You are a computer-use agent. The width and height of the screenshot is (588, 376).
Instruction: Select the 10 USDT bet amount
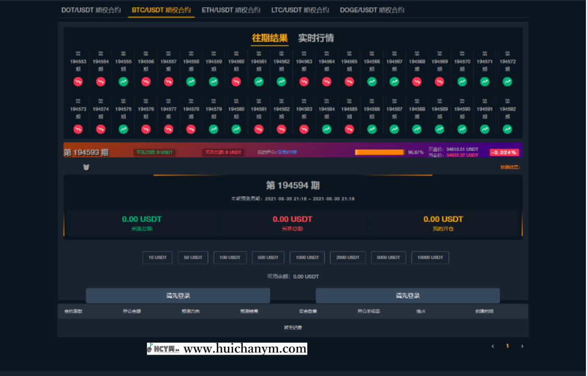coord(157,258)
